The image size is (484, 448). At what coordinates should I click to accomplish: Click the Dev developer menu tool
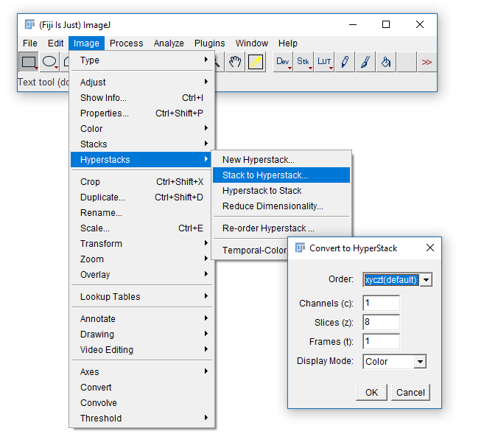pos(283,62)
